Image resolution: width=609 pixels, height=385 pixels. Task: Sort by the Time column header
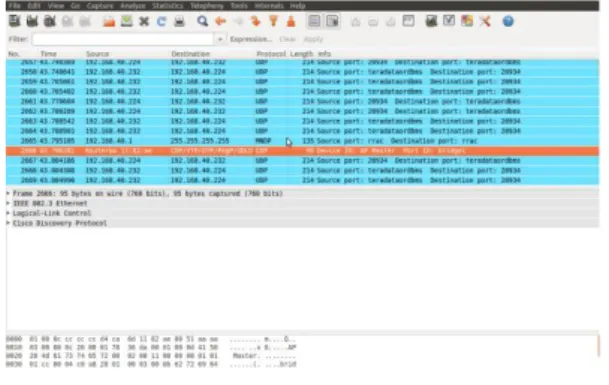coord(49,54)
